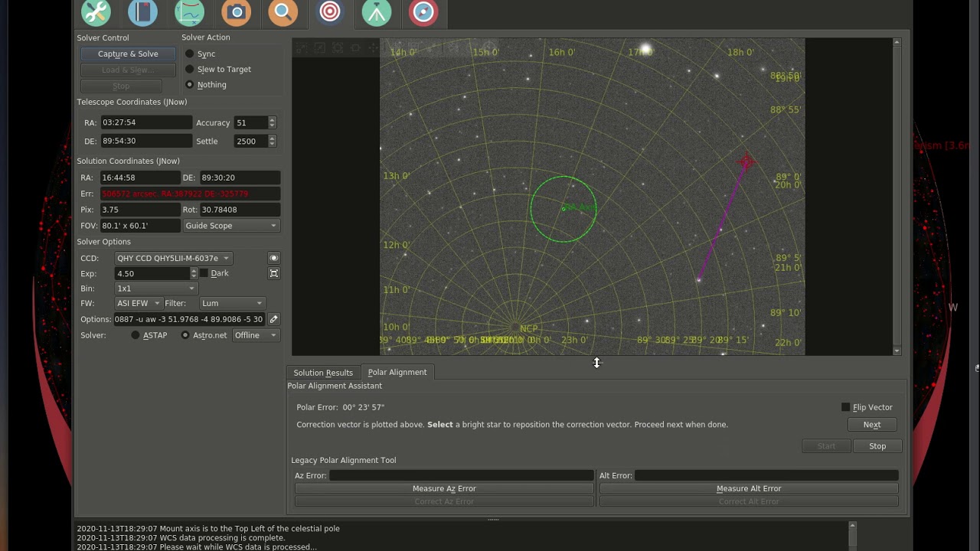980x551 pixels.
Task: Switch to the Capture camera module
Action: point(237,12)
